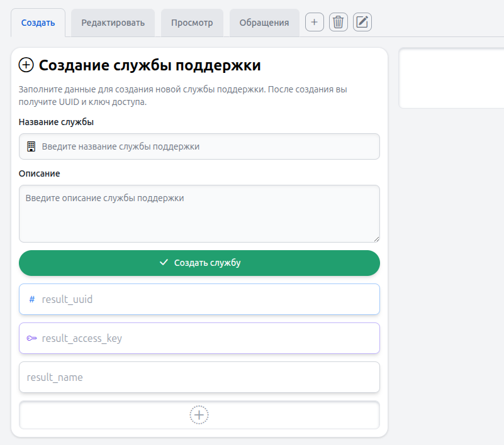This screenshot has width=504, height=445.
Task: Focus the result_access_key field
Action: 199,338
